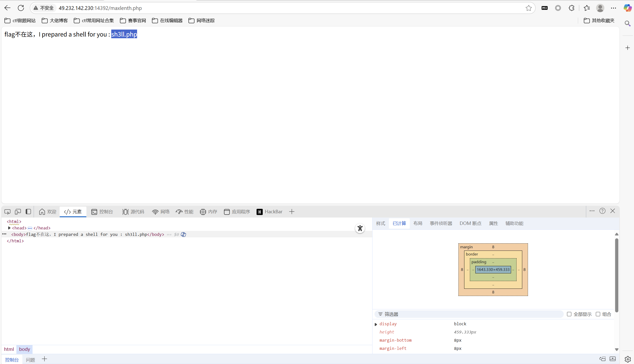Click the Copilot explain icon beside body
The image size is (634, 364).
click(x=183, y=234)
